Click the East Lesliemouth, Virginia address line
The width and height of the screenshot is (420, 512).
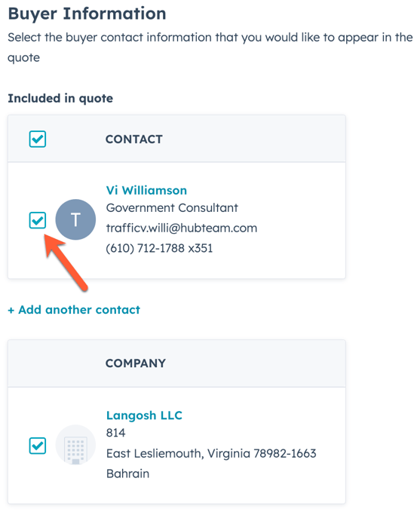211,453
